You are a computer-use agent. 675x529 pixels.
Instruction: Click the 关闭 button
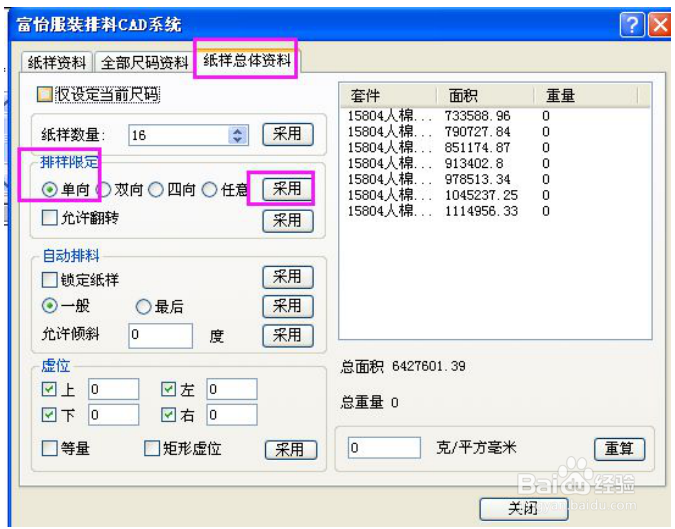[524, 509]
